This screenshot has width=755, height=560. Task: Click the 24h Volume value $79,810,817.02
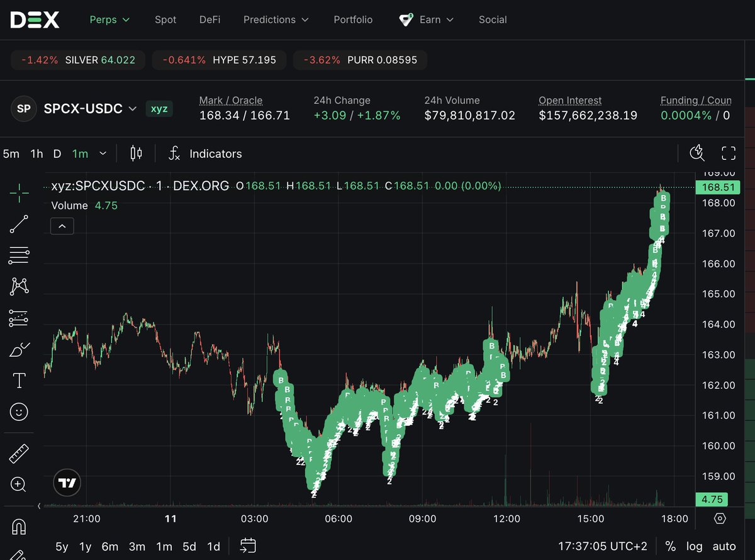(x=470, y=115)
